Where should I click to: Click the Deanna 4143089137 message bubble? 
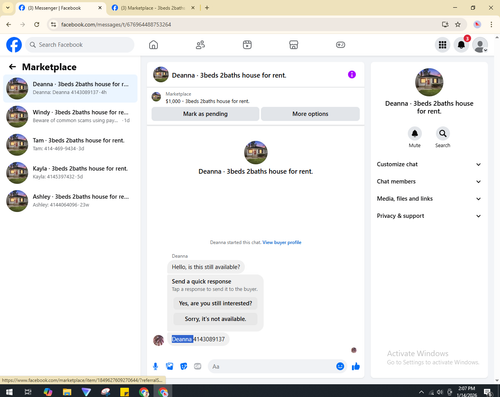coord(198,339)
